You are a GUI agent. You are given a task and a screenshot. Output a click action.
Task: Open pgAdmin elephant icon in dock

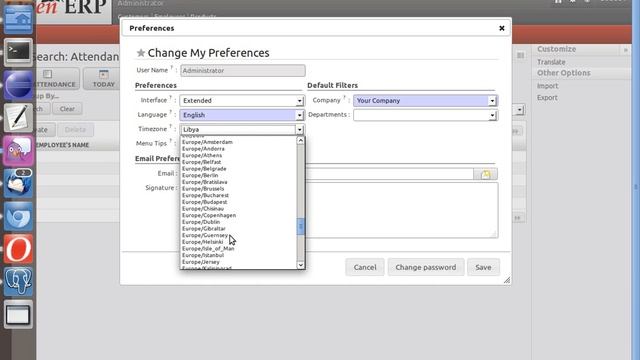tap(18, 281)
